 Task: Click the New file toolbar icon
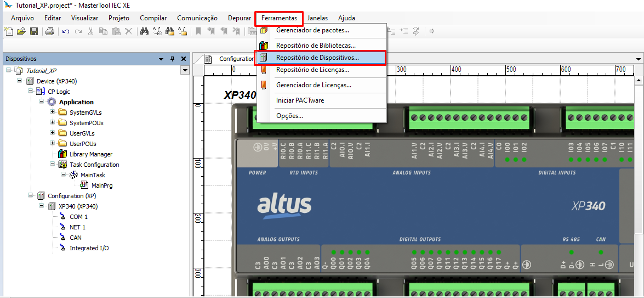pyautogui.click(x=9, y=31)
